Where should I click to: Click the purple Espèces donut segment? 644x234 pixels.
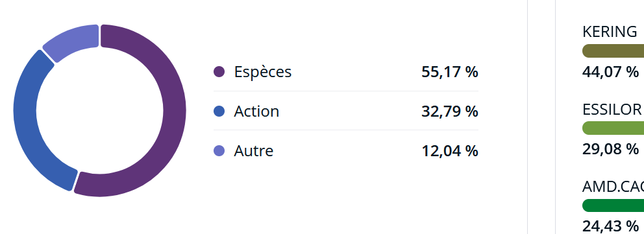tap(174, 111)
